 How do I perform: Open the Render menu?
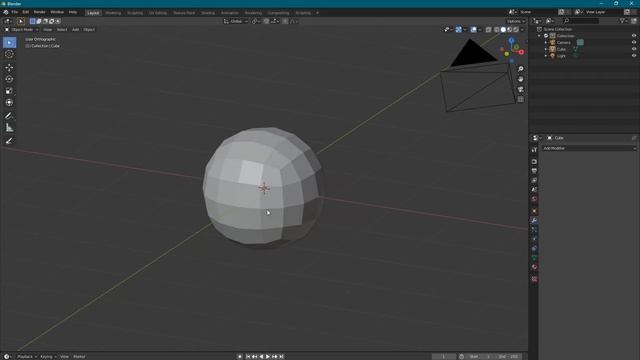(x=40, y=12)
